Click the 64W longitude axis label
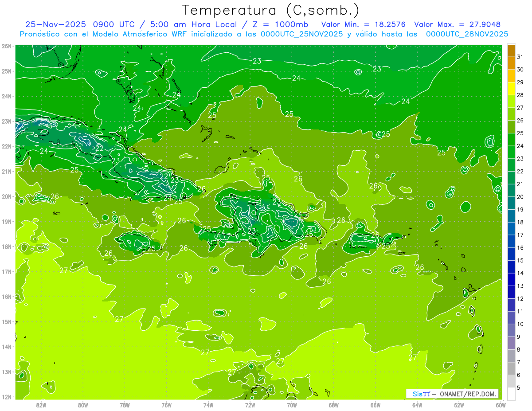This screenshot has height=411, width=532. pyautogui.click(x=417, y=405)
